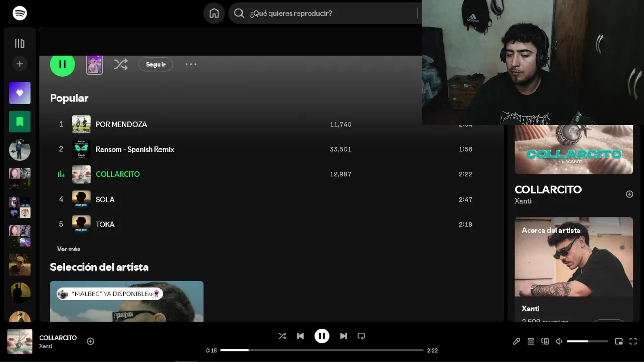Viewport: 644px width, 362px height.
Task: Open the COLLARCITO cover in right panel
Action: pos(574,150)
